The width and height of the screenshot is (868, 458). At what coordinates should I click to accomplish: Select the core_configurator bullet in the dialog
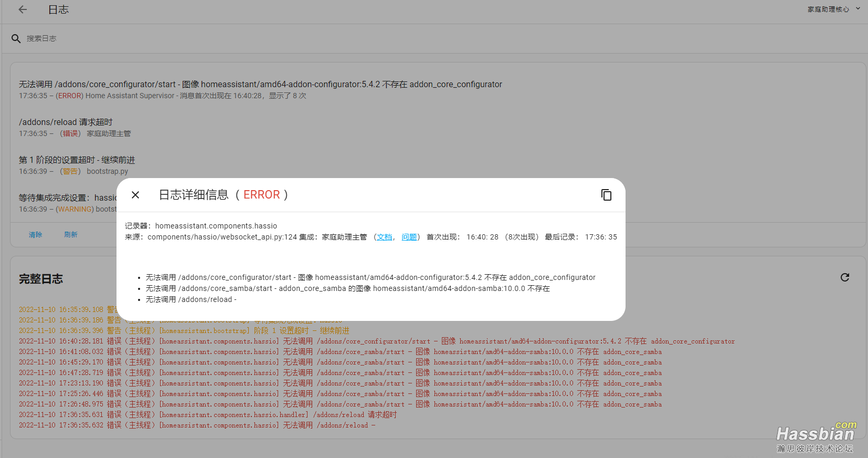(371, 277)
